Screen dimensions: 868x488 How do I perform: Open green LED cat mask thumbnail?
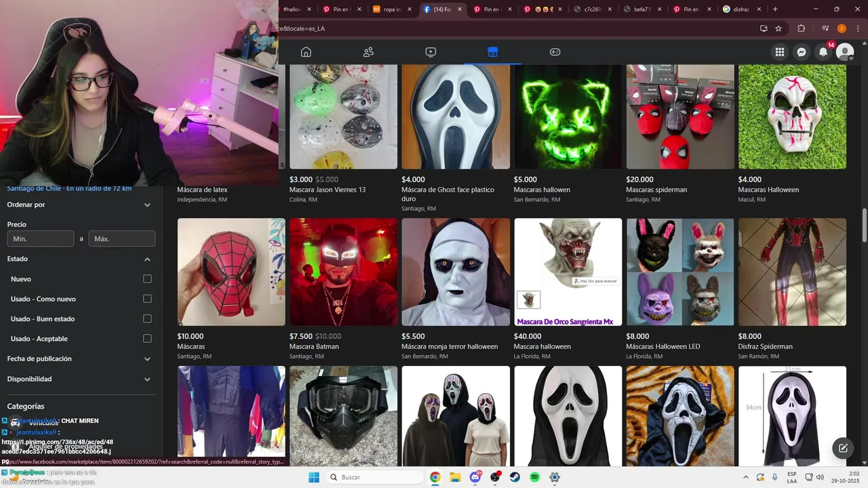click(568, 117)
